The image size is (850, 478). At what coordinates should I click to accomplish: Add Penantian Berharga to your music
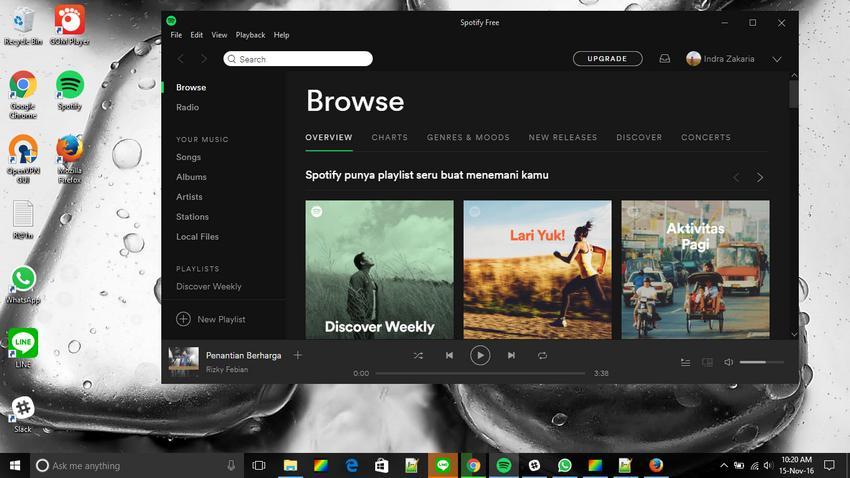pos(298,356)
